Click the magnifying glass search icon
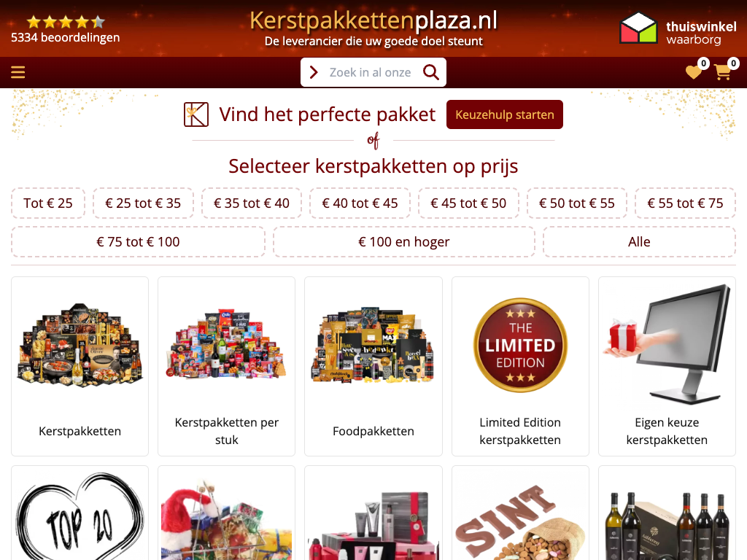 [431, 72]
